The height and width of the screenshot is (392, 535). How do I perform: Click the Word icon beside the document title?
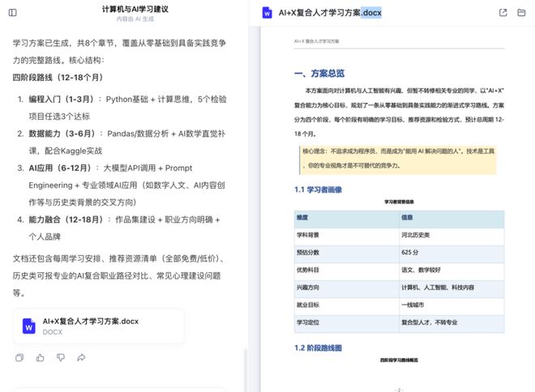pyautogui.click(x=267, y=13)
